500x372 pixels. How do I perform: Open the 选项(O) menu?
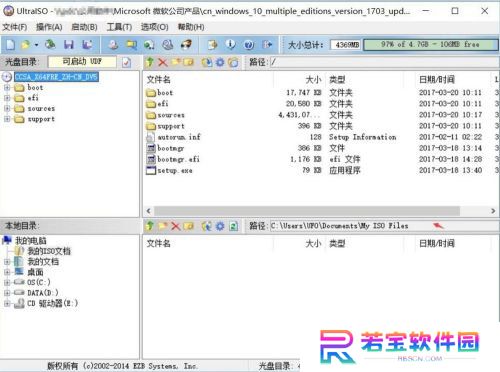point(154,27)
